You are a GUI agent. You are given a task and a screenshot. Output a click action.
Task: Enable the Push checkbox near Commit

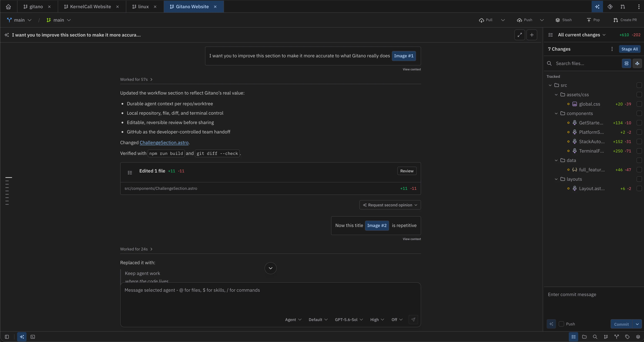pos(561,324)
